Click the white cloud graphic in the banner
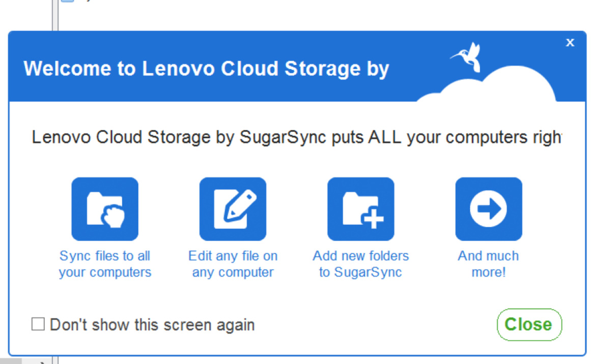 coord(490,85)
